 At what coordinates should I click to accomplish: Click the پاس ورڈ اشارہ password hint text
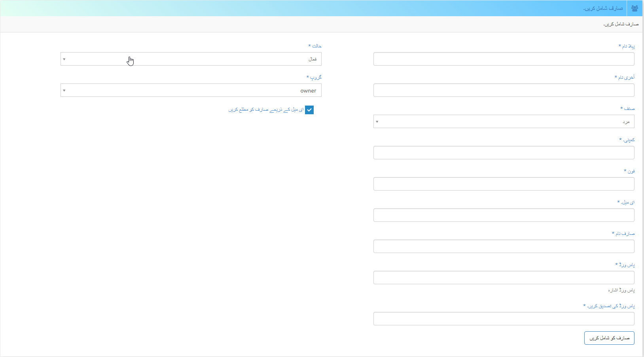(621, 290)
